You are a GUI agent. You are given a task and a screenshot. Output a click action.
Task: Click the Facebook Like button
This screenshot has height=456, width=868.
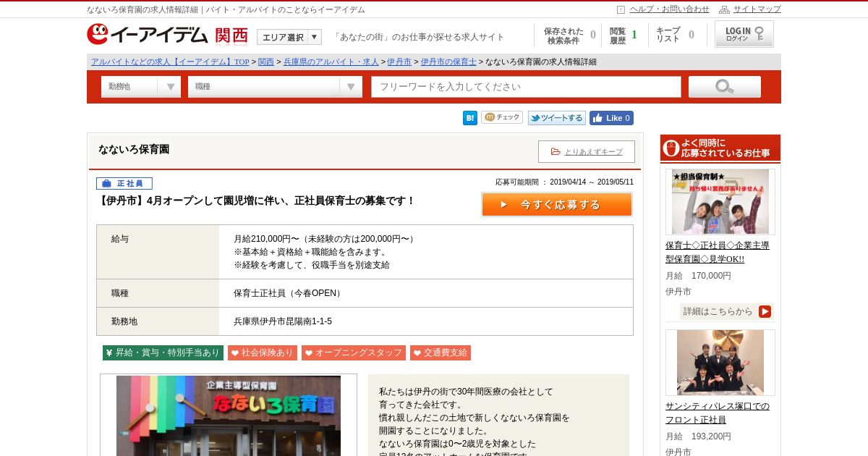coord(611,118)
